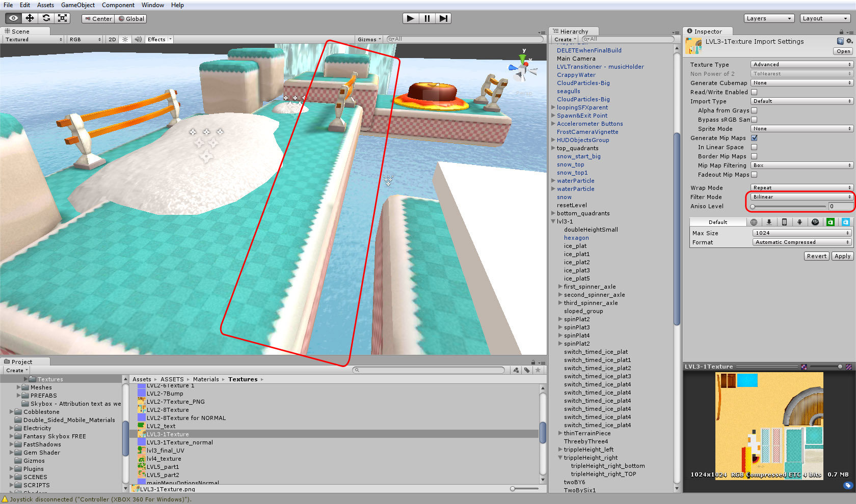Click the Open button in Inspector
The image size is (856, 504).
tap(843, 51)
